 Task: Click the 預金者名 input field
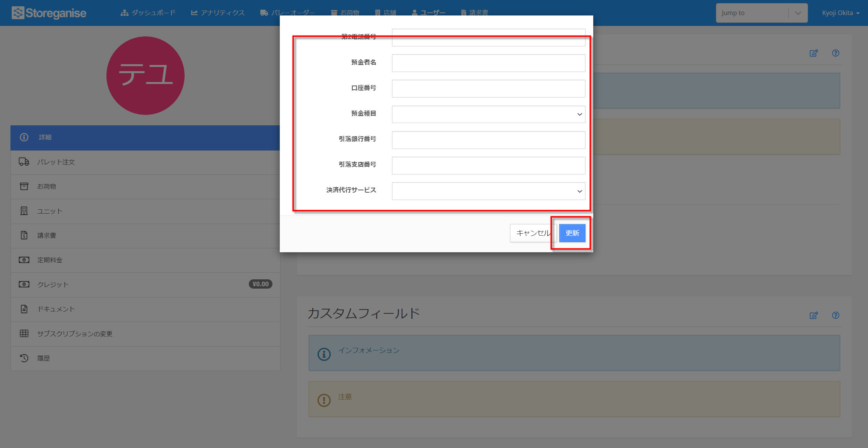[488, 63]
